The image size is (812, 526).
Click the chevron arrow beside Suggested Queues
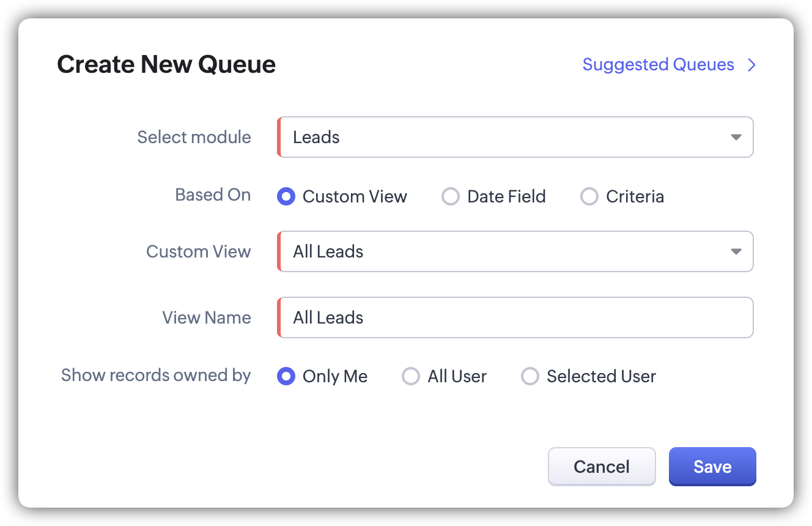pos(752,65)
